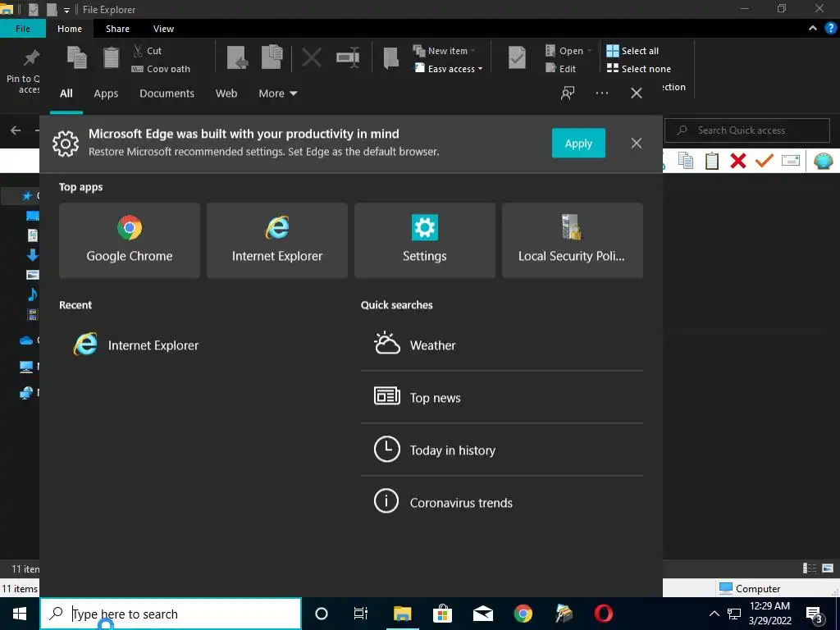The height and width of the screenshot is (630, 840).
Task: Click the Copy to ribbon icon
Action: pos(272,57)
